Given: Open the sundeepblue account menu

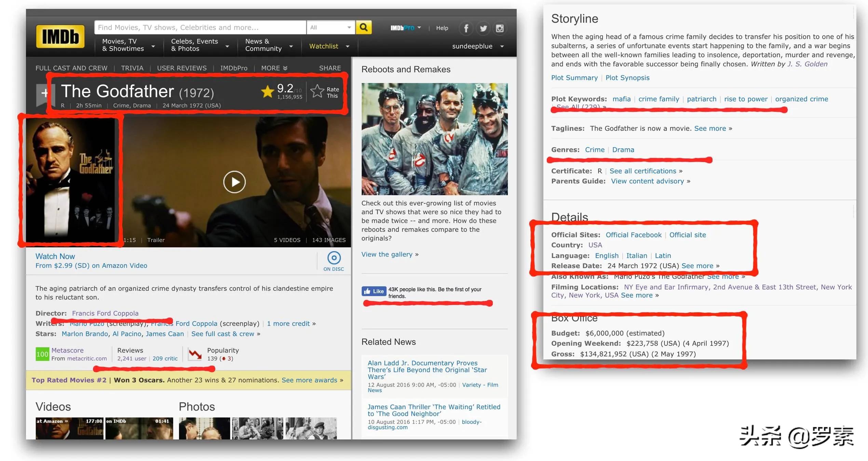Looking at the screenshot, I should pos(478,46).
